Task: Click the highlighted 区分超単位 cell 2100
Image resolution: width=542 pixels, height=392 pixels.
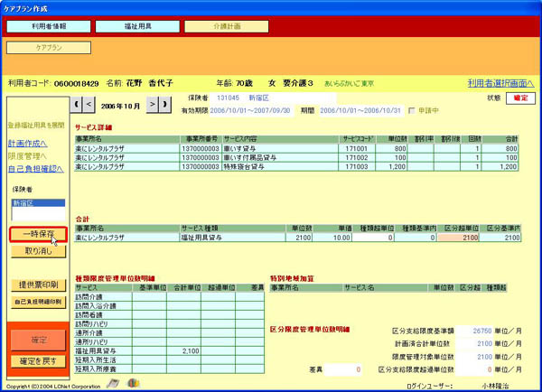Action: [458, 238]
